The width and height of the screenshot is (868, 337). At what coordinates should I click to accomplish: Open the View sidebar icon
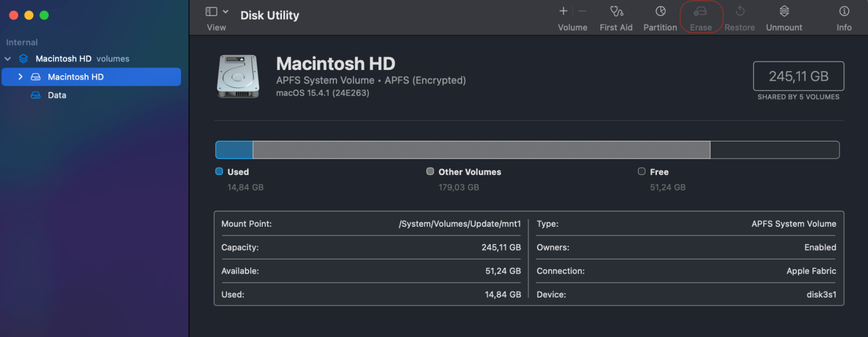[x=211, y=12]
